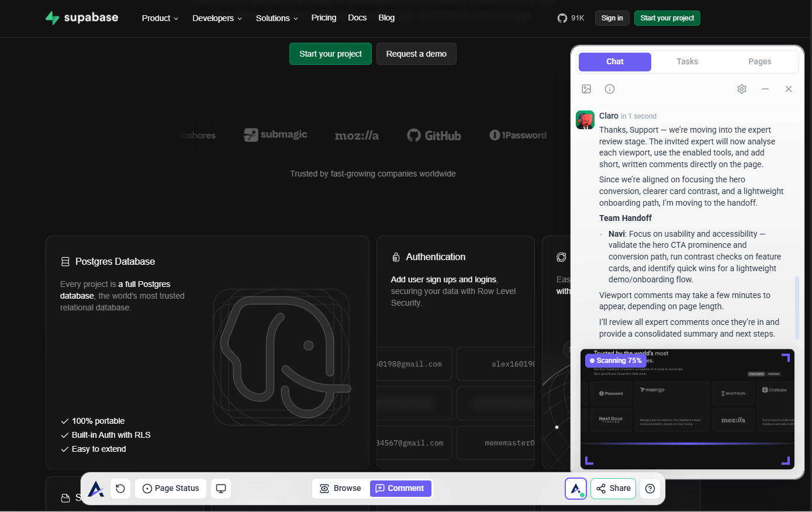Screen dimensions: 812x512
Task: Click the refresh icon in bottom toolbar
Action: click(120, 489)
